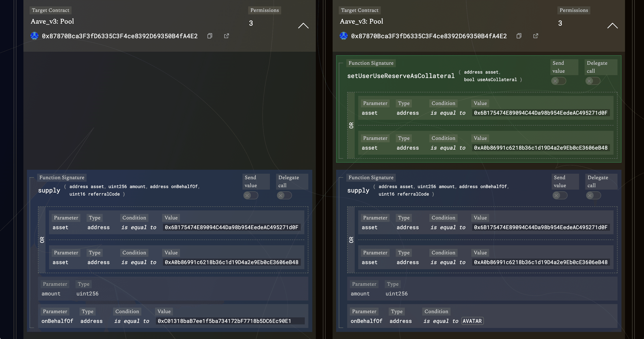This screenshot has width=644, height=339.
Task: Click the right panel Aave_v3: Pool title
Action: click(362, 21)
